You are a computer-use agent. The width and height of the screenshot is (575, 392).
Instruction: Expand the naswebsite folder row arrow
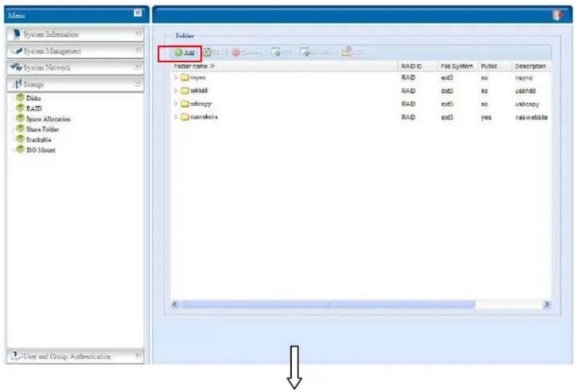point(176,117)
